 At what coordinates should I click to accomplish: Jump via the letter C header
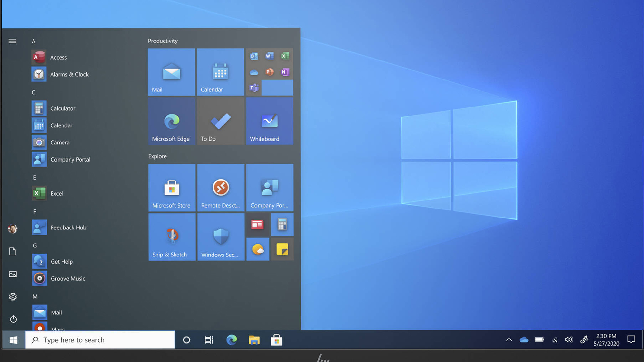(33, 92)
